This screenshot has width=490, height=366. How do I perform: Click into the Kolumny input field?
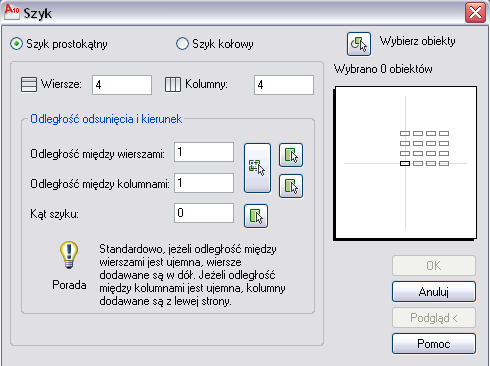point(284,85)
